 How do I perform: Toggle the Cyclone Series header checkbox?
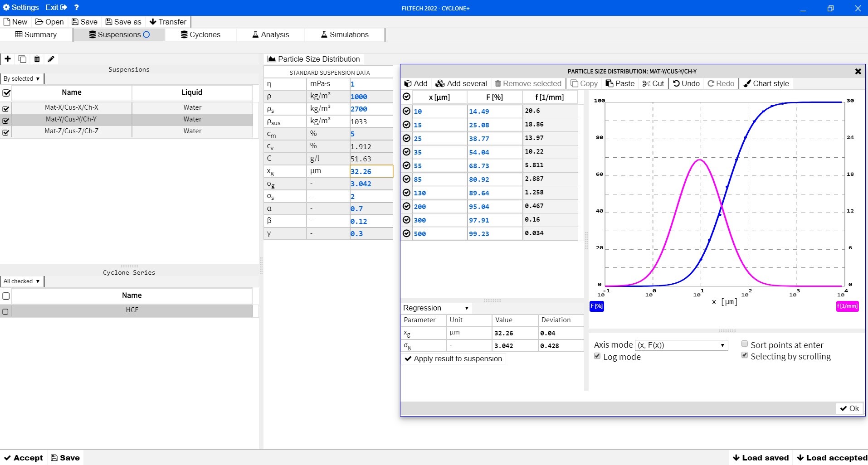click(x=6, y=296)
